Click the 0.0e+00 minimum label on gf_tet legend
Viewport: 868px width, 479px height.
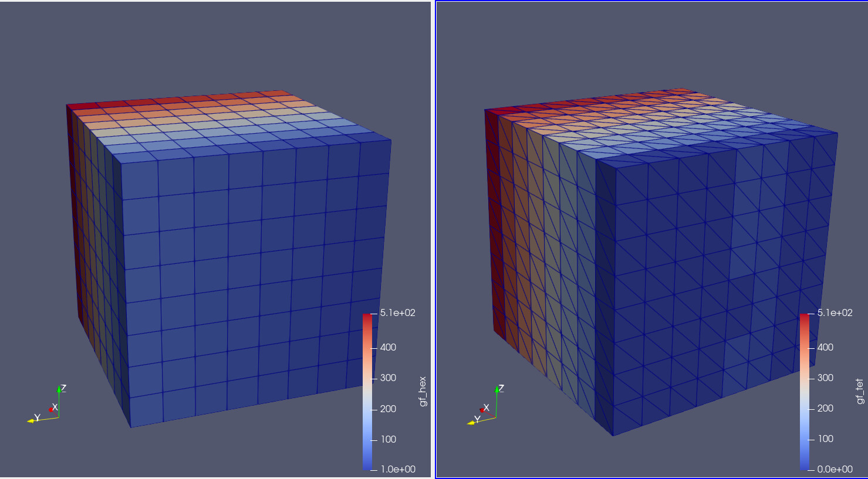click(835, 469)
